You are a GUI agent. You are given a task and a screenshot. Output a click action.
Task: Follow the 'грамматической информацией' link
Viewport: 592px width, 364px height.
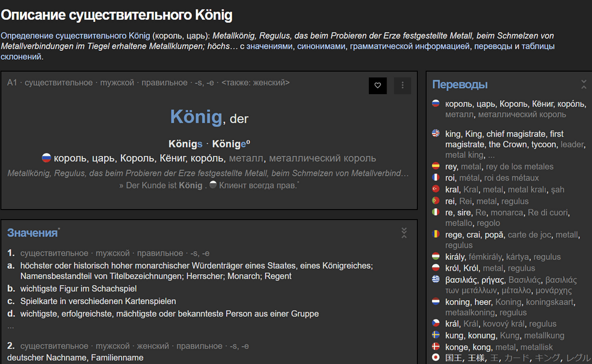409,46
